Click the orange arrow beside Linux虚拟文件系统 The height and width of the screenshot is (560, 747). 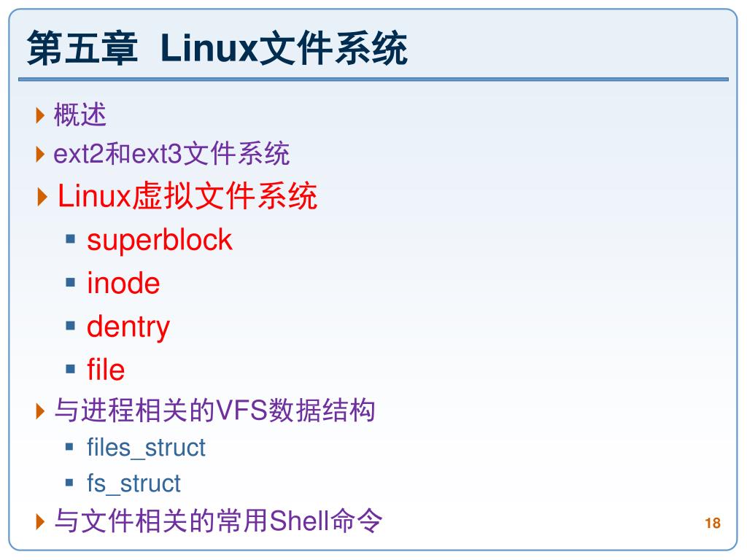42,197
